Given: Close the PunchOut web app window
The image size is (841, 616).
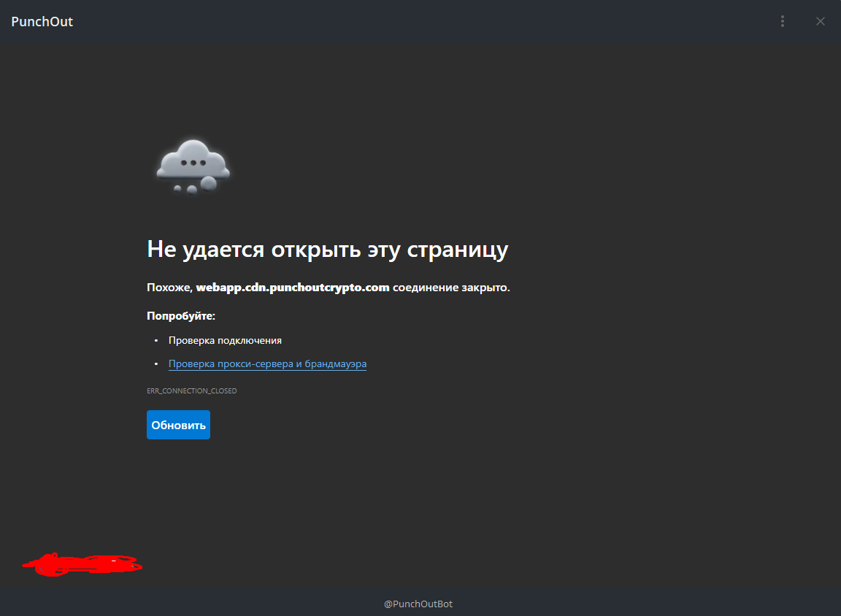Looking at the screenshot, I should click(820, 21).
